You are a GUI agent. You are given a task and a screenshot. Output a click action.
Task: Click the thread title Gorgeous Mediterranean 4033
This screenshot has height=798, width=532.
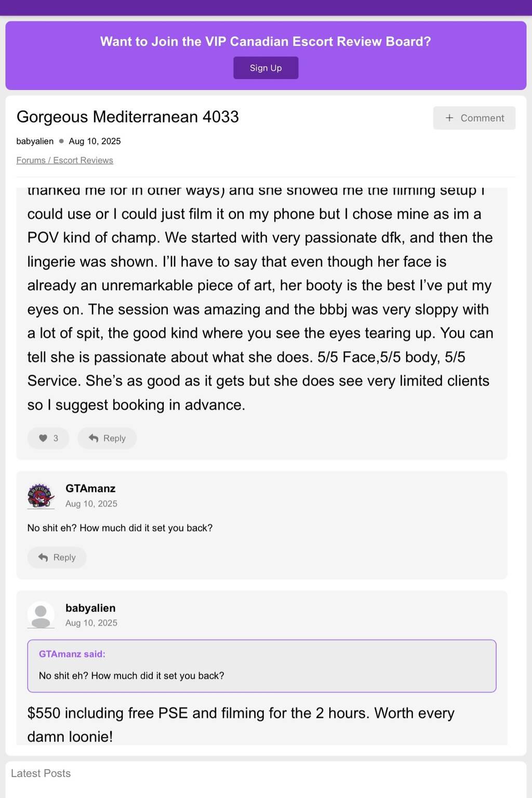128,117
